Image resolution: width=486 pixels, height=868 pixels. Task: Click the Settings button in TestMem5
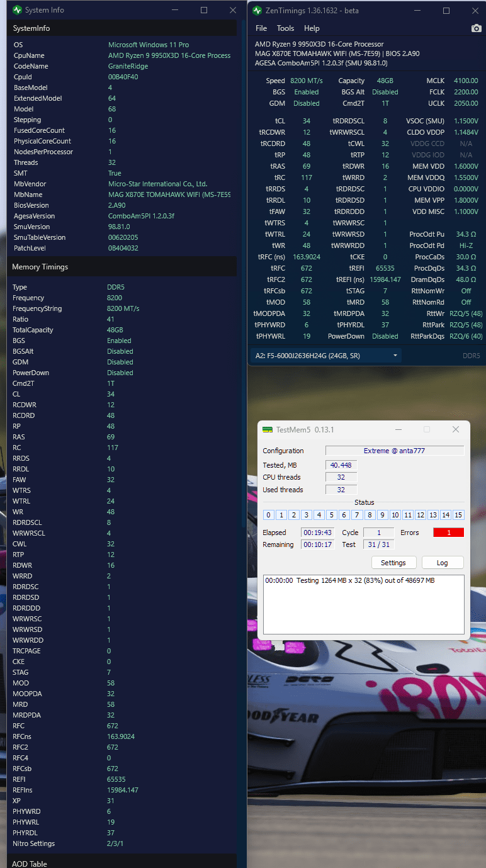pos(393,563)
